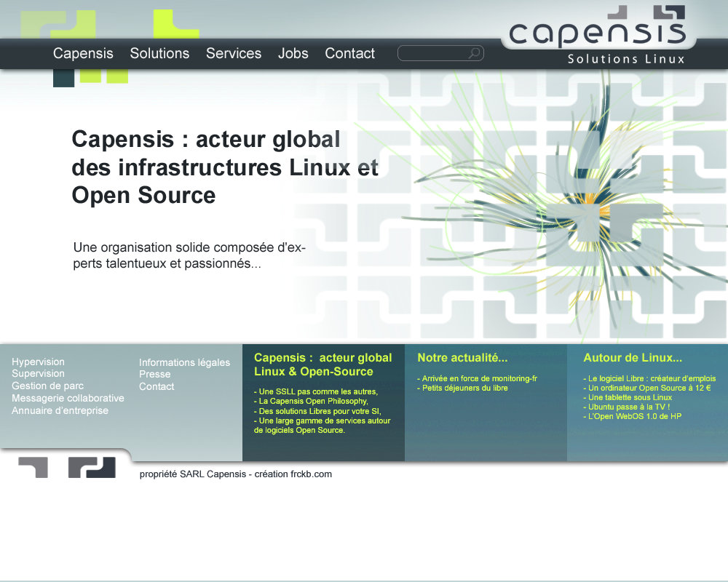The height and width of the screenshot is (582, 728).
Task: Open the Solutions menu item
Action: click(159, 54)
